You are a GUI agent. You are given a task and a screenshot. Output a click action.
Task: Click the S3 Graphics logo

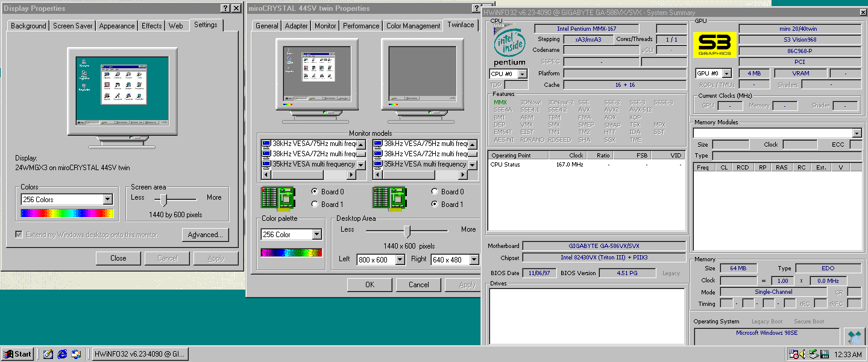(x=714, y=45)
